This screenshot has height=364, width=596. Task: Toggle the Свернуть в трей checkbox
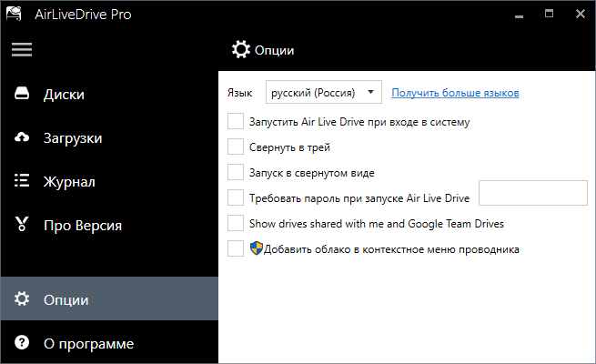tap(236, 147)
